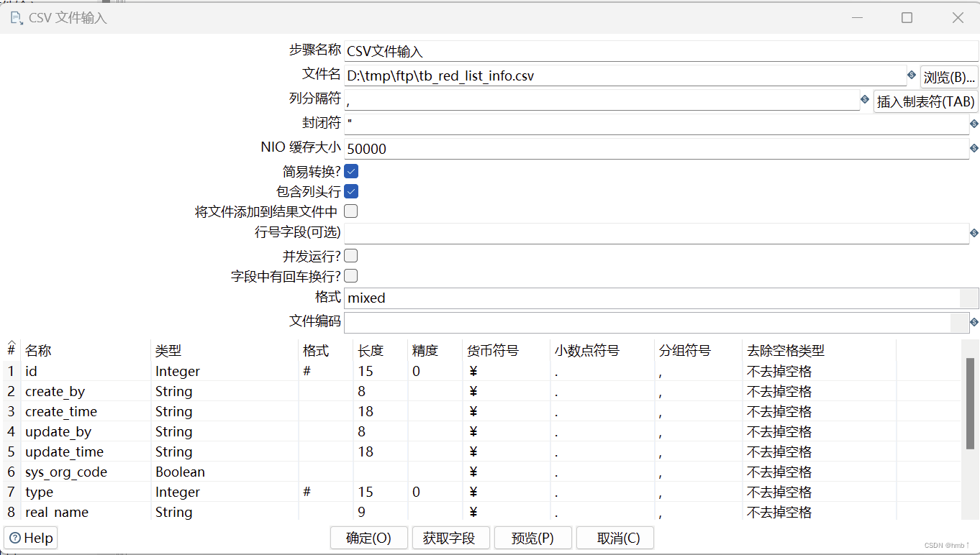Click the empty 行号字段(可选) input field
Screen dimensions: 980x555
656,233
